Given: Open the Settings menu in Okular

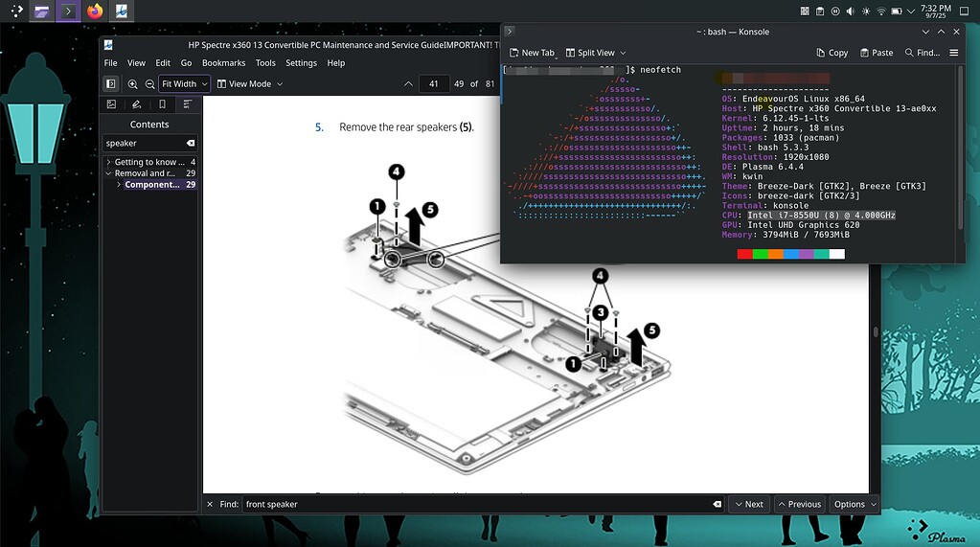Looking at the screenshot, I should pyautogui.click(x=301, y=63).
